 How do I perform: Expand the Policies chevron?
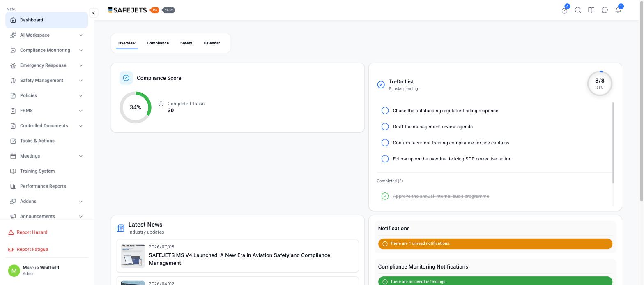point(81,96)
